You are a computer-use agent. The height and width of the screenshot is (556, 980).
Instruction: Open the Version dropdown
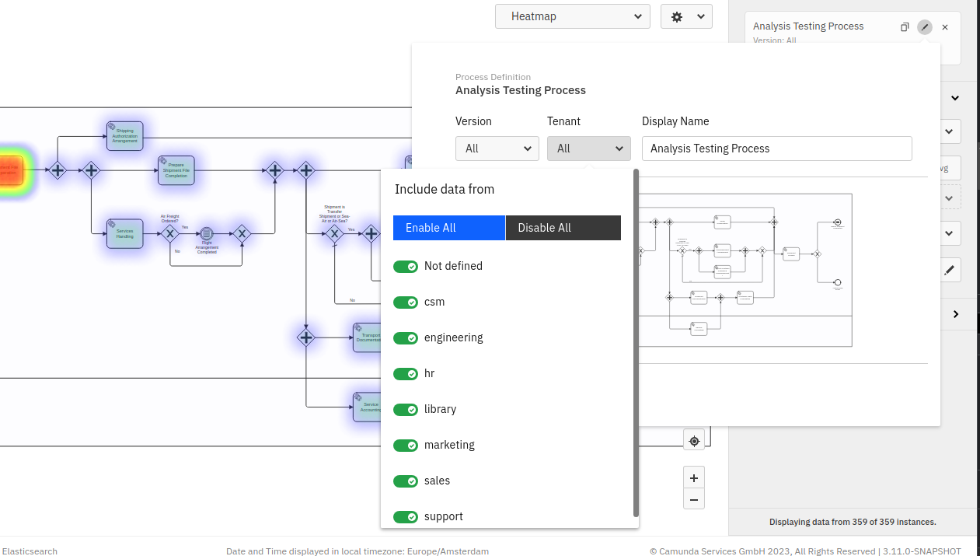tap(497, 149)
